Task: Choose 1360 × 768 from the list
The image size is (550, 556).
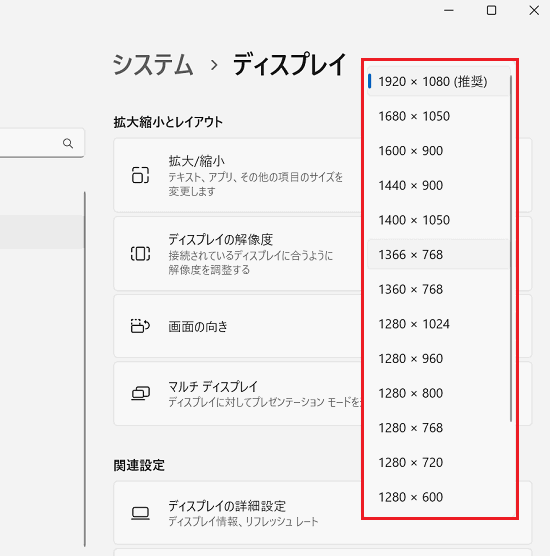Action: click(x=439, y=289)
